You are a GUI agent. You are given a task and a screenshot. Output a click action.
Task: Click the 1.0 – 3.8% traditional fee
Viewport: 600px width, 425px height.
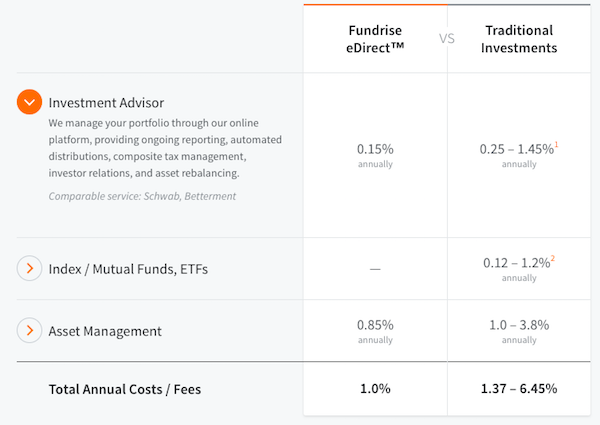pyautogui.click(x=519, y=325)
